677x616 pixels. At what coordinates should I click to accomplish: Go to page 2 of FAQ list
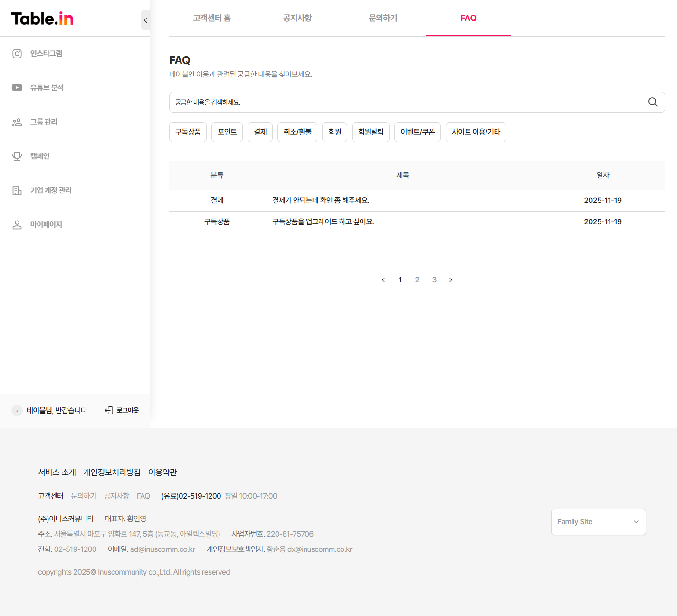417,280
